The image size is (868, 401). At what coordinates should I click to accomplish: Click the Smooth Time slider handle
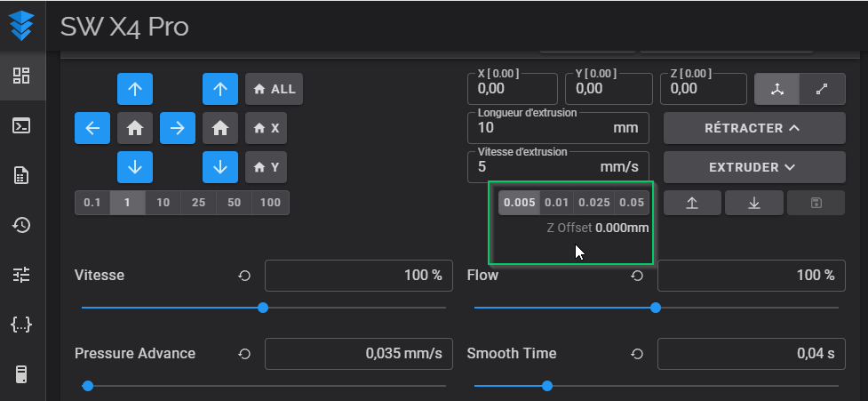[547, 386]
